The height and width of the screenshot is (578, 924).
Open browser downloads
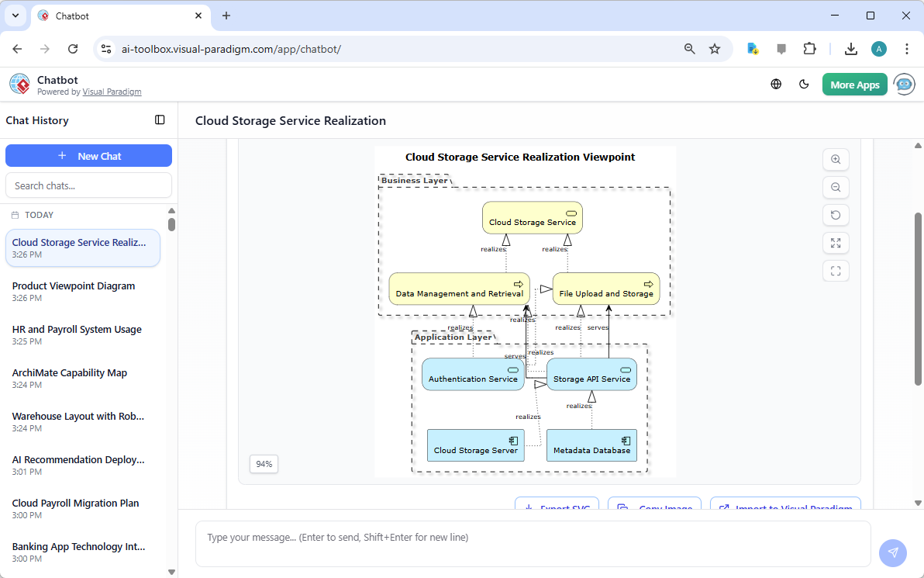pos(850,48)
